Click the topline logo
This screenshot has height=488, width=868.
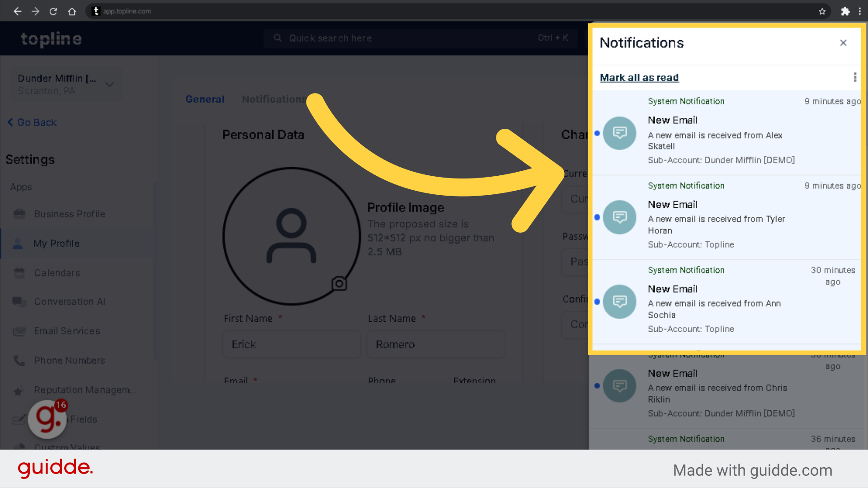pyautogui.click(x=51, y=39)
